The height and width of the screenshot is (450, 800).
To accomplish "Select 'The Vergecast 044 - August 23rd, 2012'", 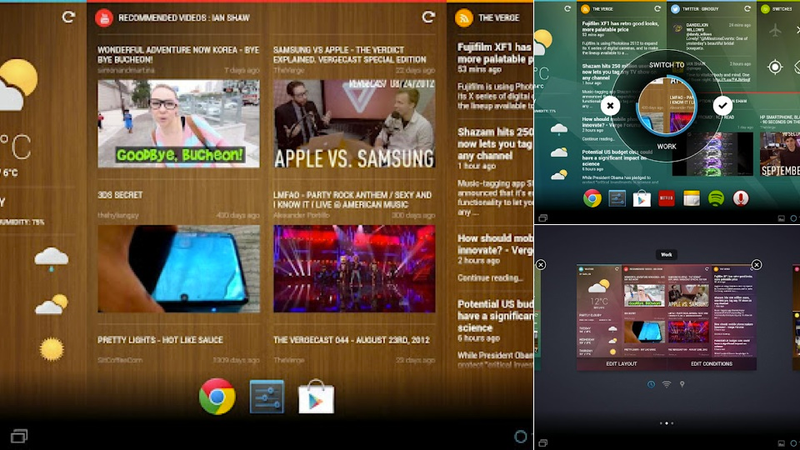I will 351,340.
